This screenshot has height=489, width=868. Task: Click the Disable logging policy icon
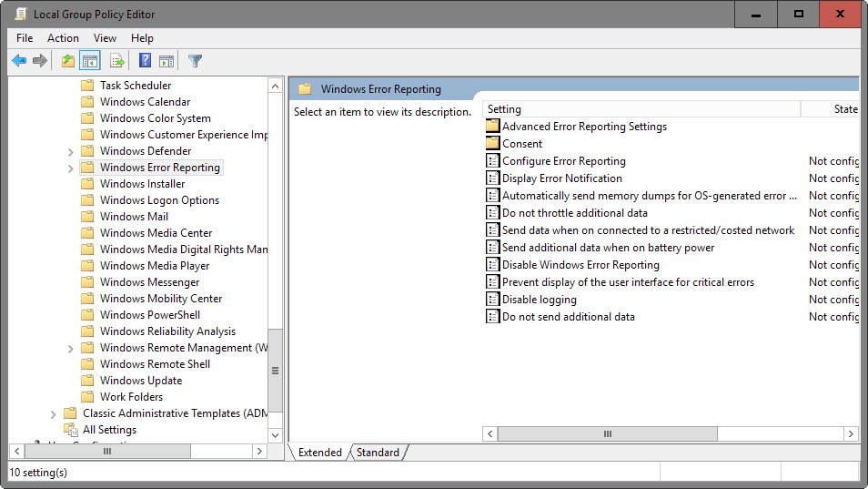(x=492, y=299)
